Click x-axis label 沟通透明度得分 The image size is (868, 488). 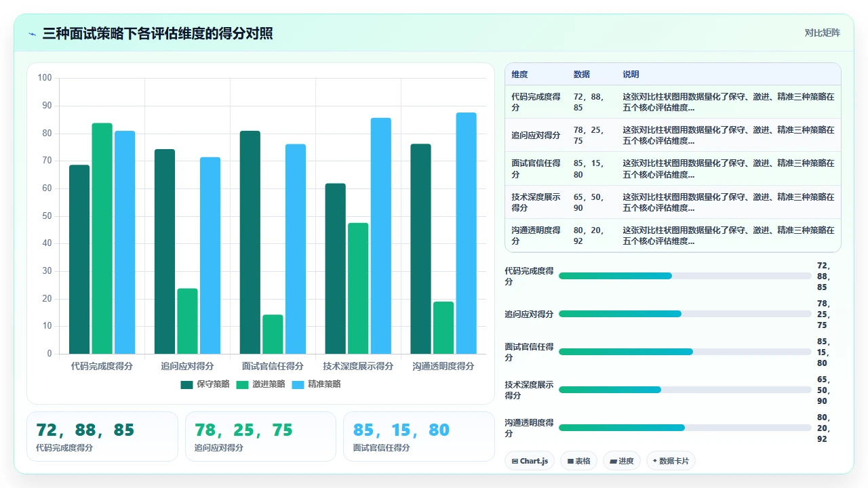pos(443,366)
